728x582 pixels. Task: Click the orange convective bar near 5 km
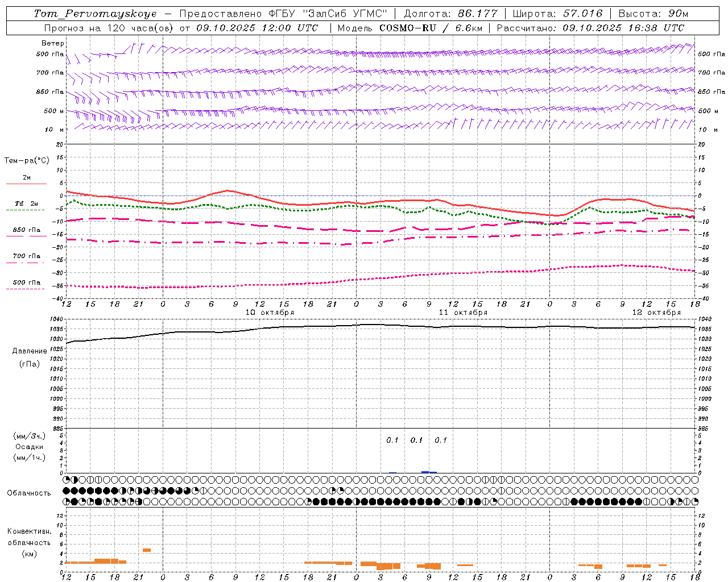(x=147, y=550)
